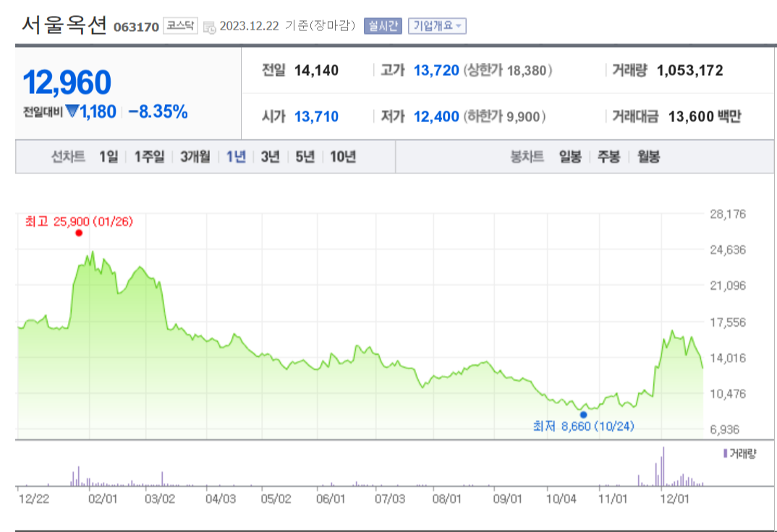
Task: Switch to 월봉 candlestick chart
Action: [x=649, y=157]
